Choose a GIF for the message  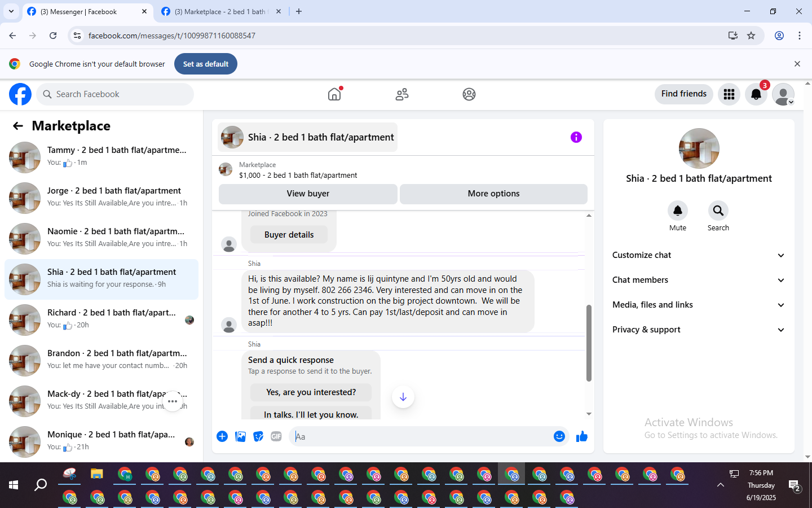[276, 436]
